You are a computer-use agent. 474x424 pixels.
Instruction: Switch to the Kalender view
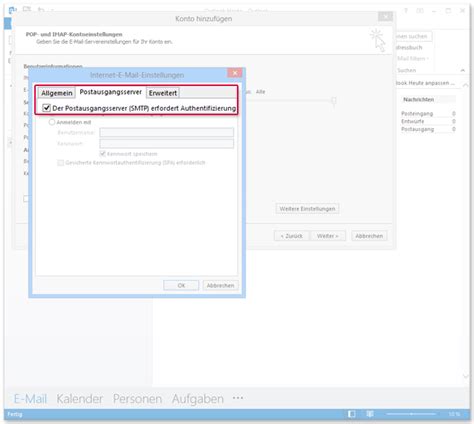[80, 399]
